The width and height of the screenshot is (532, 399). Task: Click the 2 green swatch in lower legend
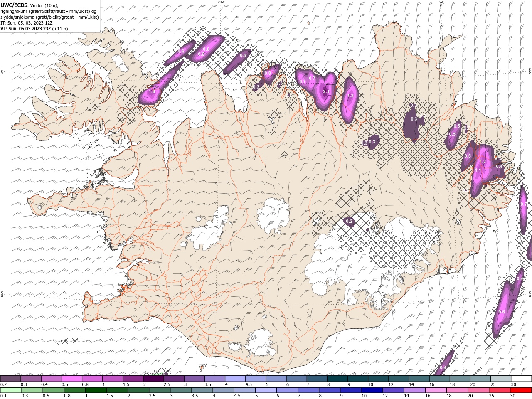pos(138,390)
